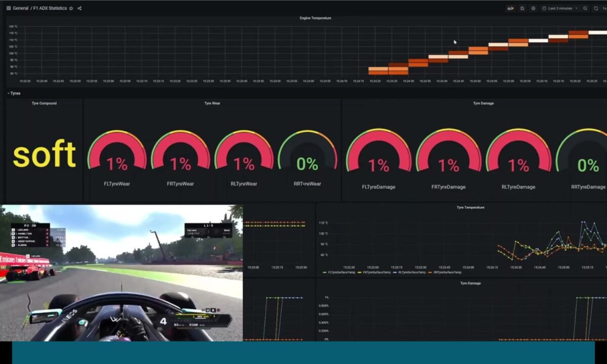Open the share dashboard icon

coord(80,8)
